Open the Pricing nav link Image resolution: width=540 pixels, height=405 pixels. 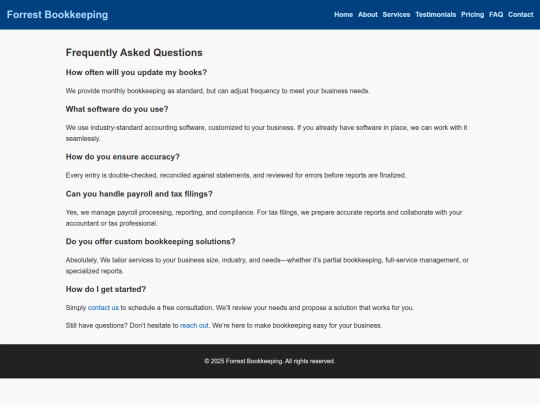(472, 15)
